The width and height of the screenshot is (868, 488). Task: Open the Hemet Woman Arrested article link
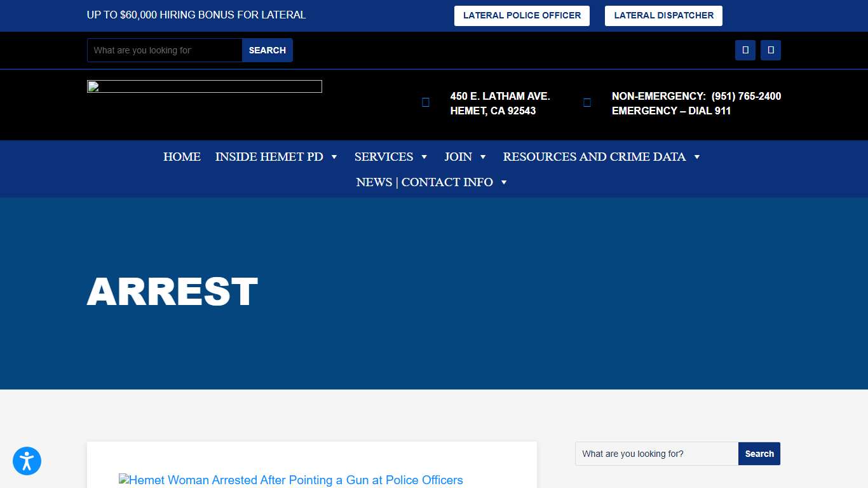(x=295, y=480)
